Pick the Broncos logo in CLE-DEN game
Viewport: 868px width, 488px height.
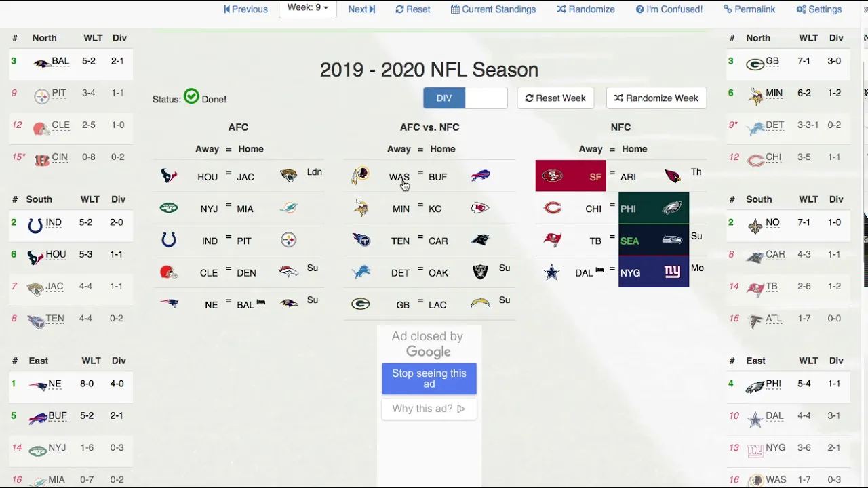289,272
